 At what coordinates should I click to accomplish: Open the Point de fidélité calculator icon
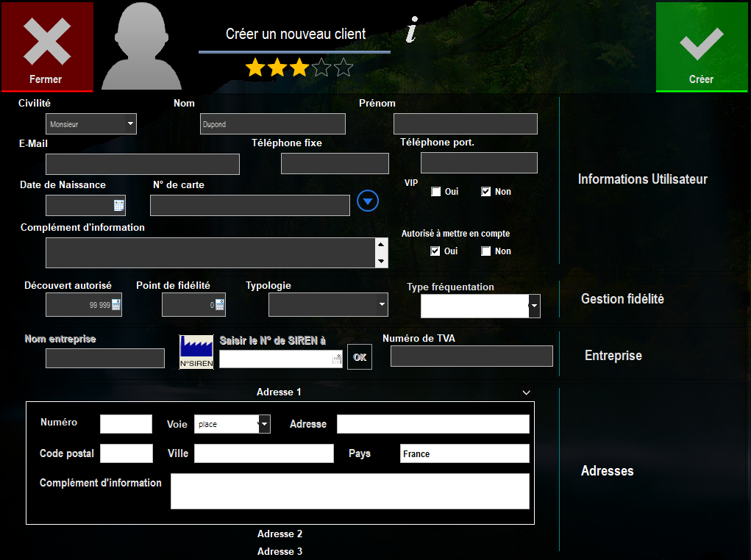[220, 305]
